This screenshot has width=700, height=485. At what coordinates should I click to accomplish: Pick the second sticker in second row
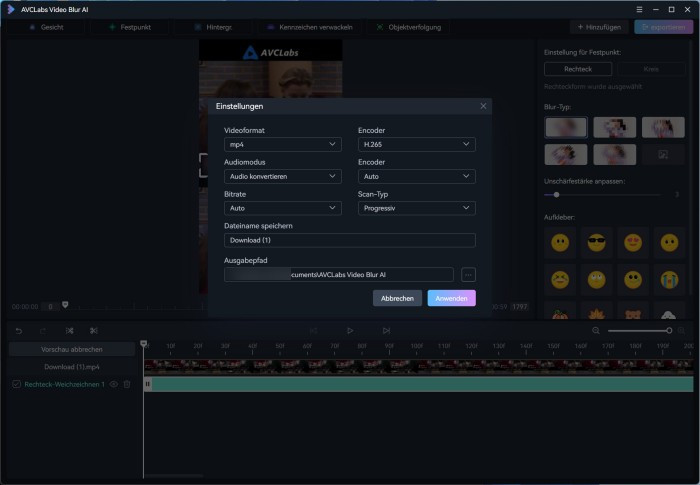tap(596, 280)
